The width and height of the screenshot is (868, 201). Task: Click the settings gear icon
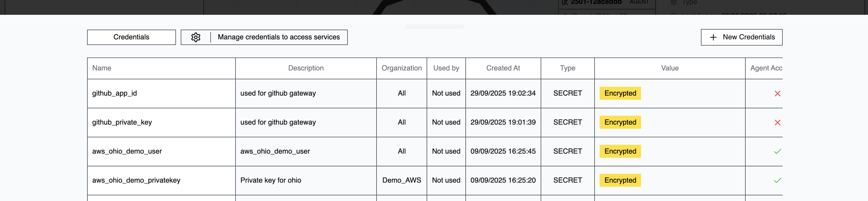point(196,37)
